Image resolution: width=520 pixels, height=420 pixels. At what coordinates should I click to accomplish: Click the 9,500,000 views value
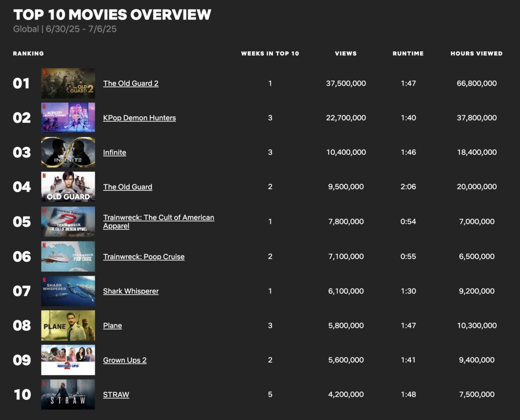coord(346,187)
